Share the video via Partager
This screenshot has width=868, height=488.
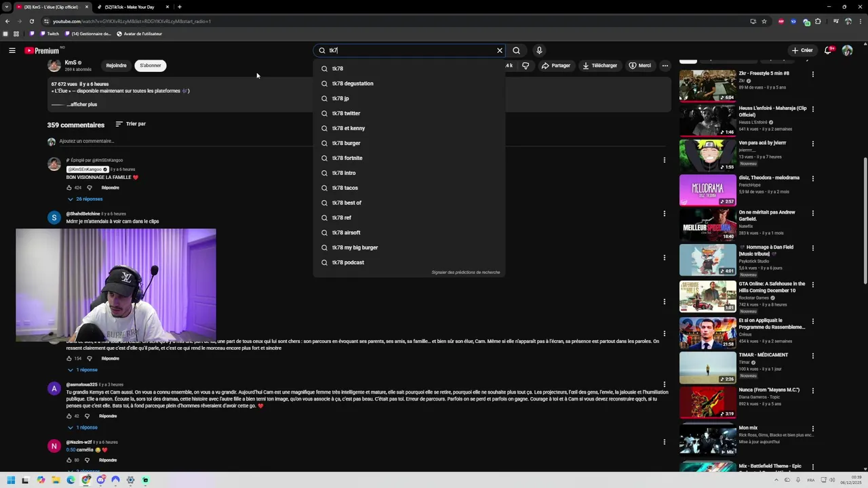pos(555,66)
